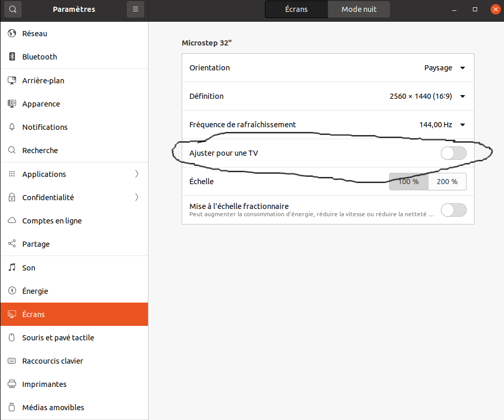
Task: Click the Apparence icon in sidebar
Action: 12,104
